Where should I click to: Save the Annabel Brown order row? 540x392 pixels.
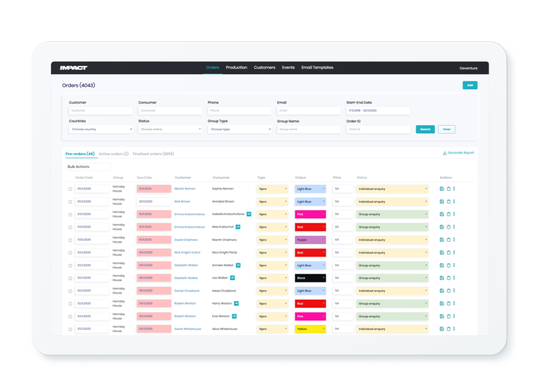coord(442,201)
